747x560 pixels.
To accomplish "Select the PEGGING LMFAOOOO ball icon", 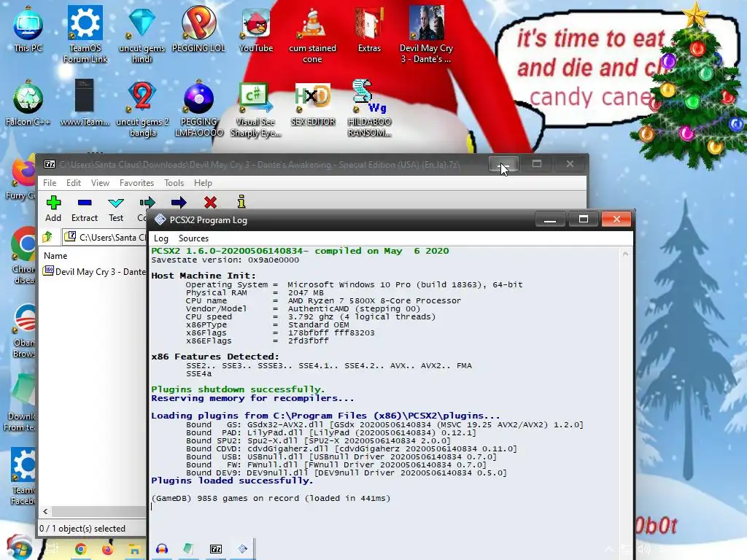I will [x=198, y=108].
